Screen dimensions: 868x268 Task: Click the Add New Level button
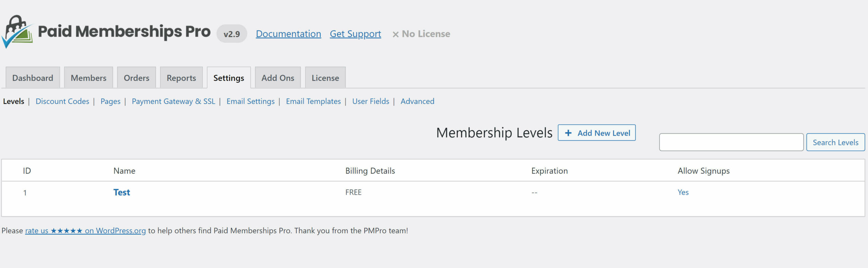[x=597, y=133]
